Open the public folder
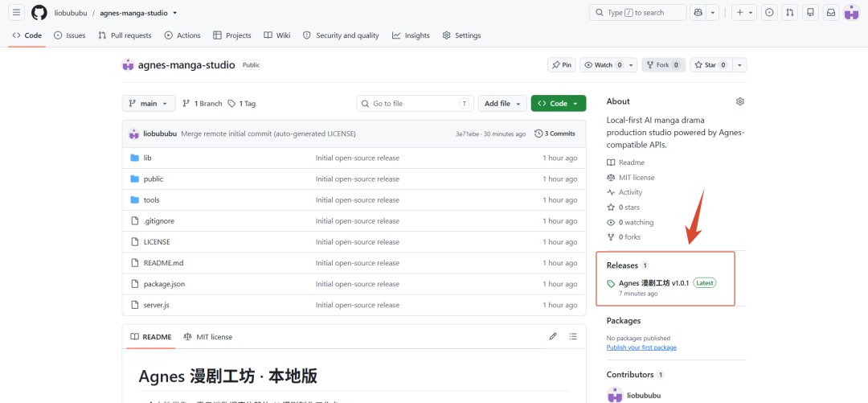The height and width of the screenshot is (403, 868). [154, 179]
